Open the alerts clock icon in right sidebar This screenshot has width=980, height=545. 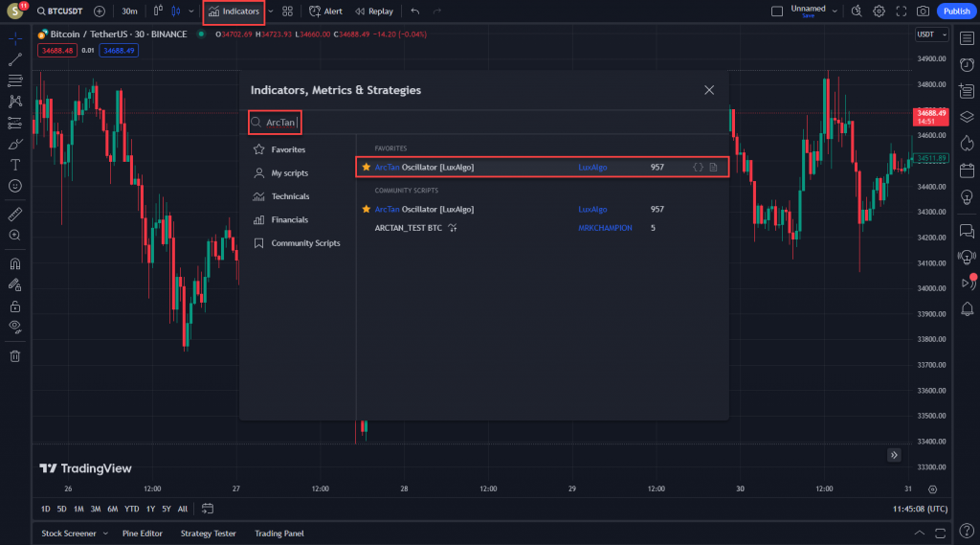click(x=967, y=64)
